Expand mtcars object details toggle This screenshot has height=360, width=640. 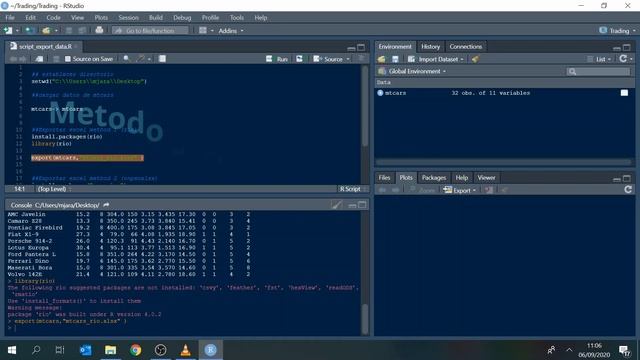click(380, 93)
